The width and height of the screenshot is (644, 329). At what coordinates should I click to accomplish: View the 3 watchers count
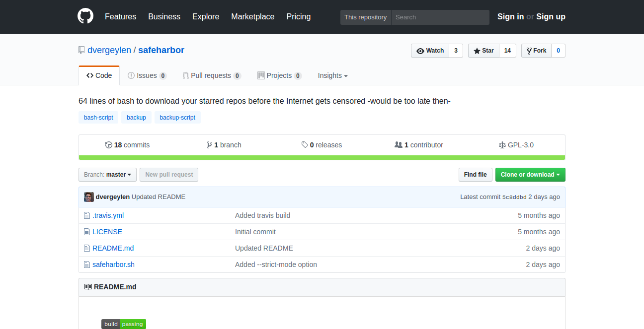[456, 51]
